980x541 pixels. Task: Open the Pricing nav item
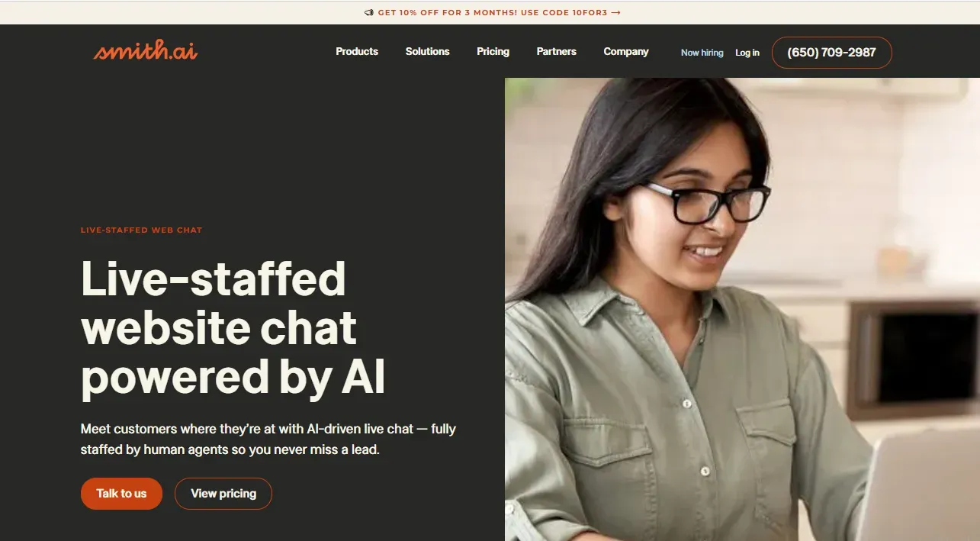[493, 52]
